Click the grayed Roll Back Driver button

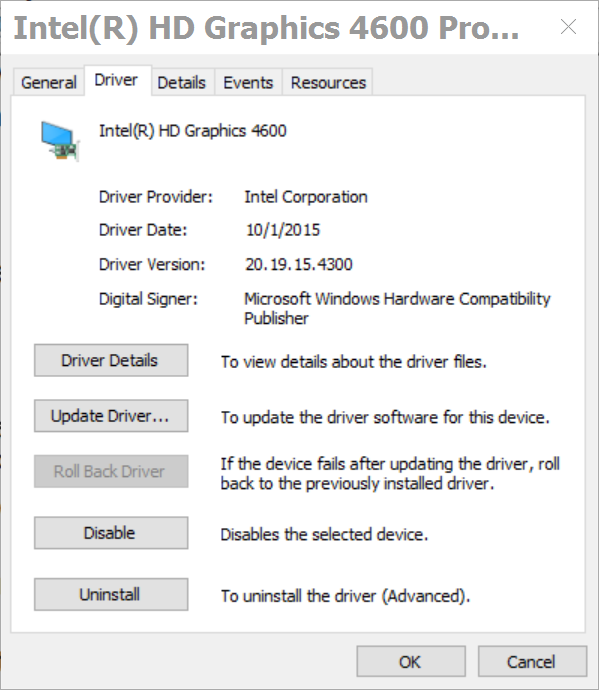111,471
